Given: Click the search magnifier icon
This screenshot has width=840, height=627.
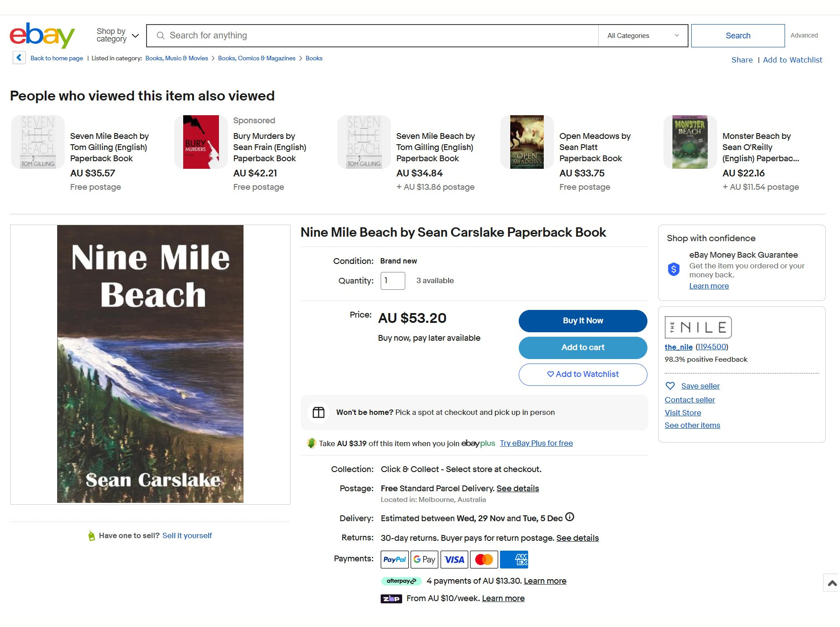Looking at the screenshot, I should coord(161,35).
